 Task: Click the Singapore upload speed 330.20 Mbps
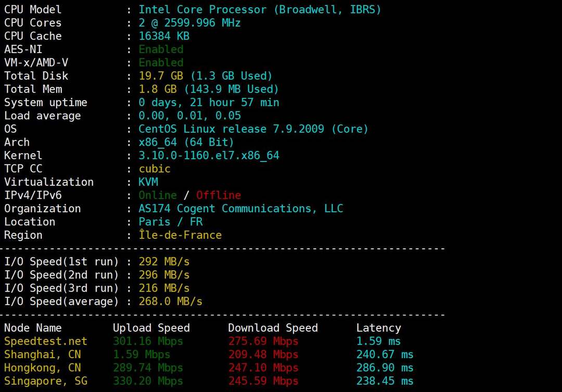(148, 381)
